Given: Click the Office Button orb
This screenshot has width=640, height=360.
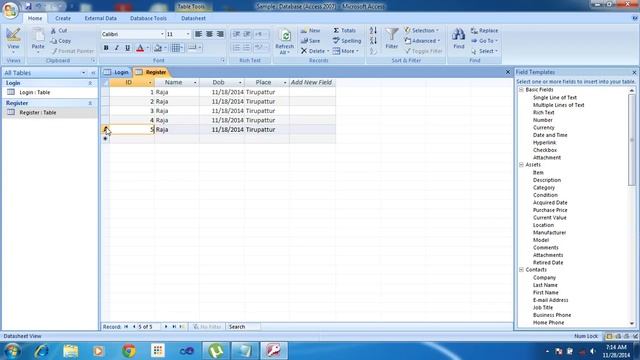Looking at the screenshot, I should [x=10, y=10].
